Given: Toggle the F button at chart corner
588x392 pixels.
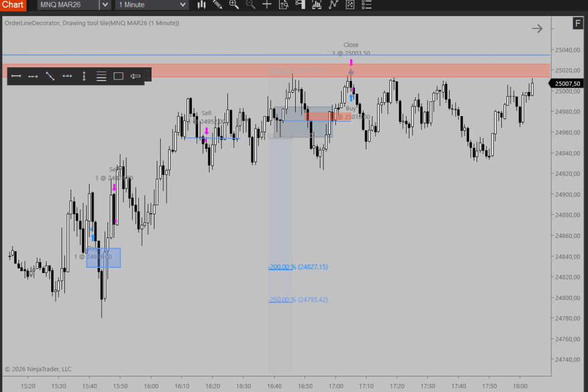Looking at the screenshot, I should click(577, 23).
